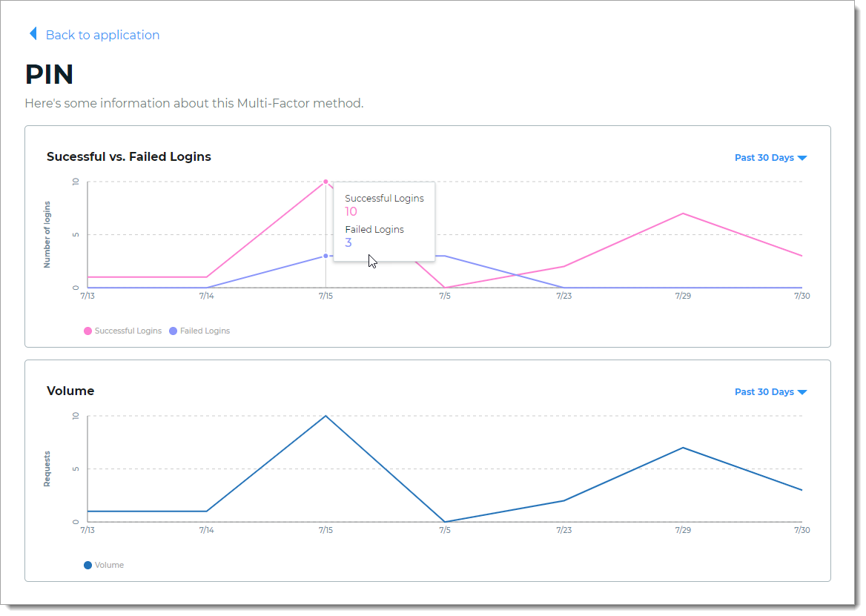The image size is (866, 616).
Task: Click Volume line peak at 7/15
Action: click(x=325, y=416)
